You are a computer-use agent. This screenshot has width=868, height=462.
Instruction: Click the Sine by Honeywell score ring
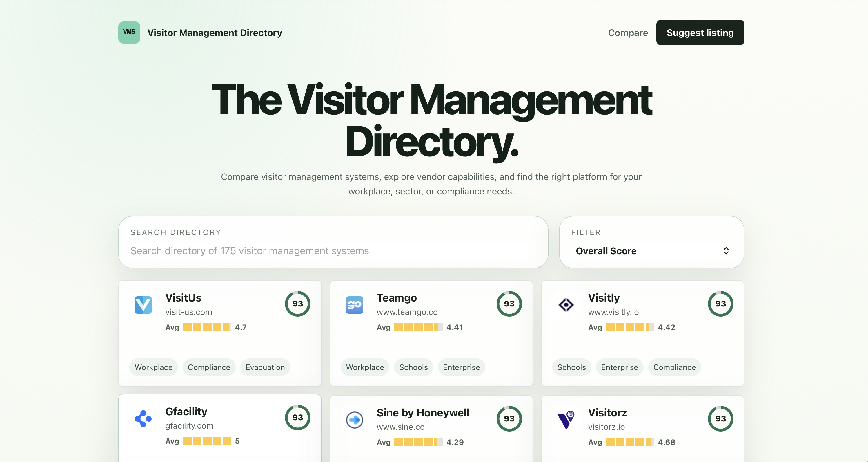click(x=509, y=418)
